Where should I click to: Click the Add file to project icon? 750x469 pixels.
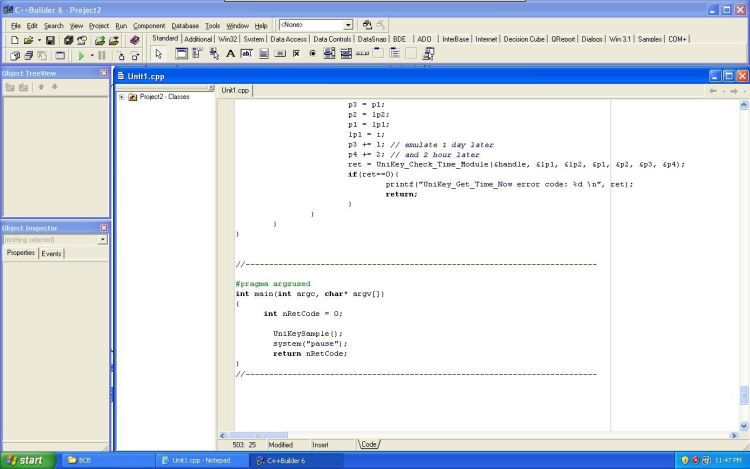point(99,41)
